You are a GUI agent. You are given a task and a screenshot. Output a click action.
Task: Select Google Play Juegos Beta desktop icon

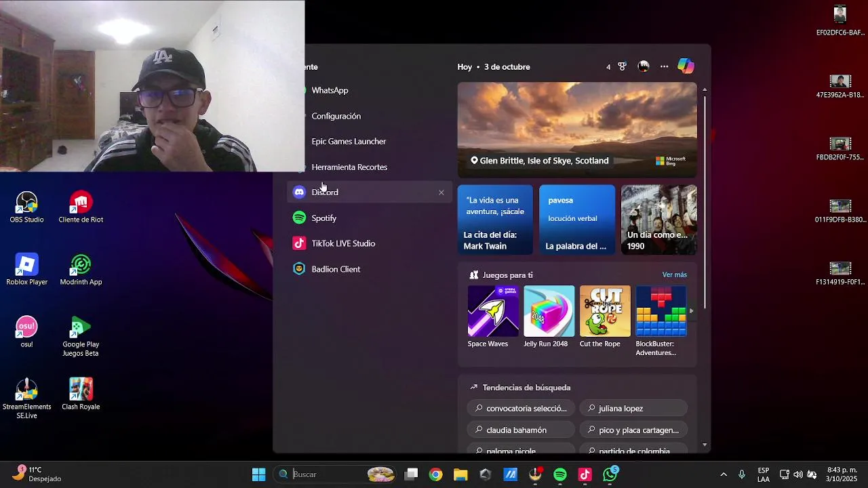coord(81,337)
